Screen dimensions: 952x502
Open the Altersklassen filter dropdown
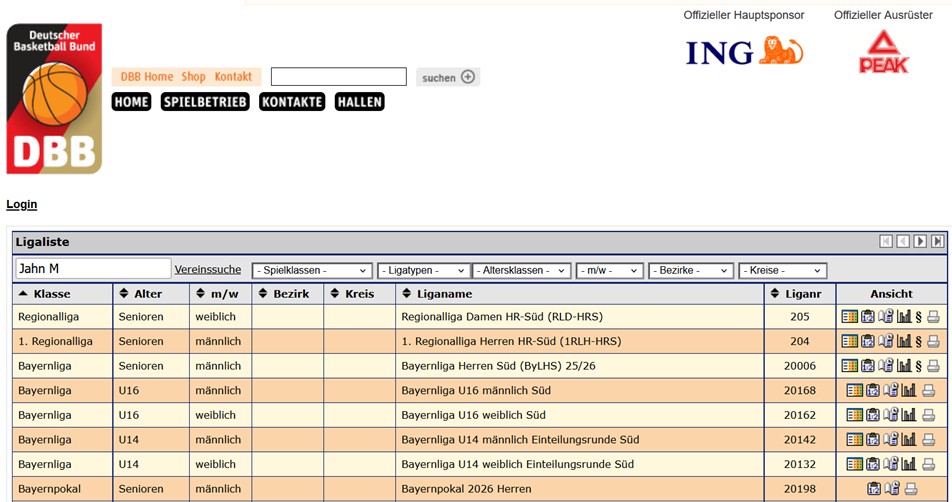point(521,271)
